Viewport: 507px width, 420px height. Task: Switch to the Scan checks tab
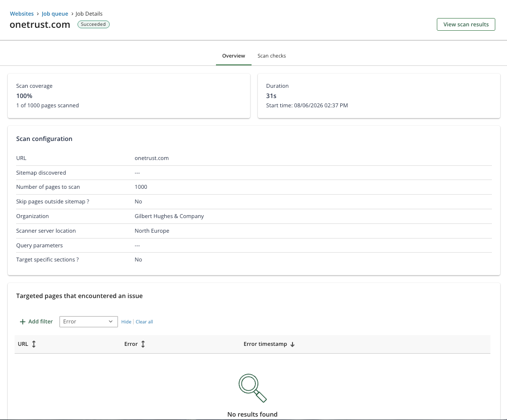point(272,56)
